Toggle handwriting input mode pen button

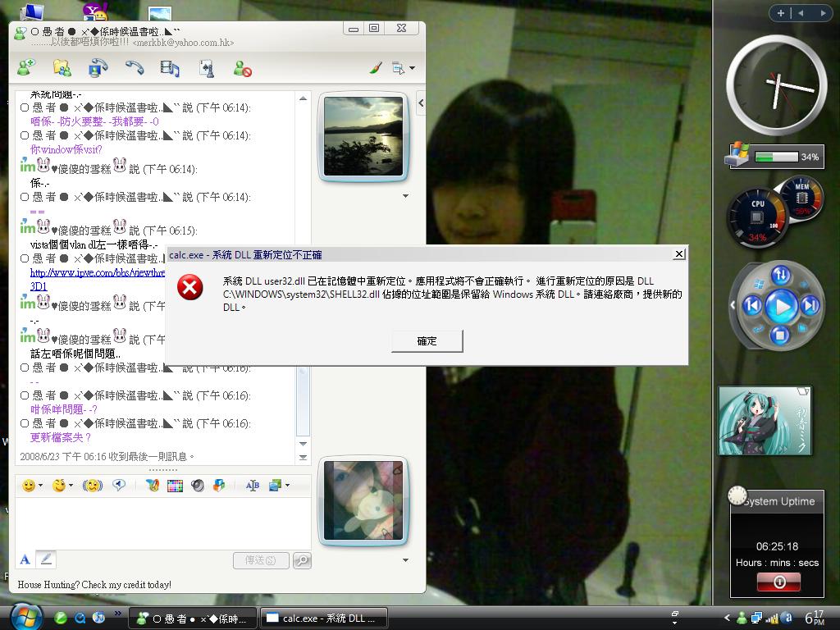click(x=46, y=559)
